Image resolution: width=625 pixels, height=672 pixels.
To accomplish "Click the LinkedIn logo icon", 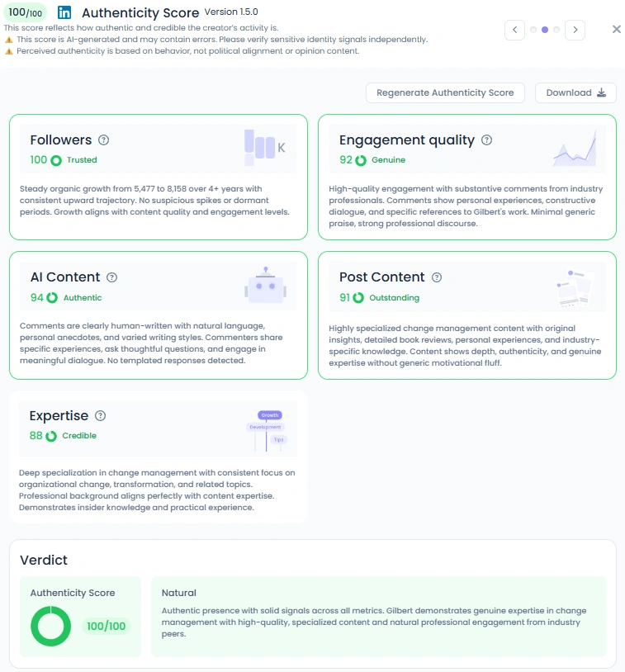I will tap(64, 12).
